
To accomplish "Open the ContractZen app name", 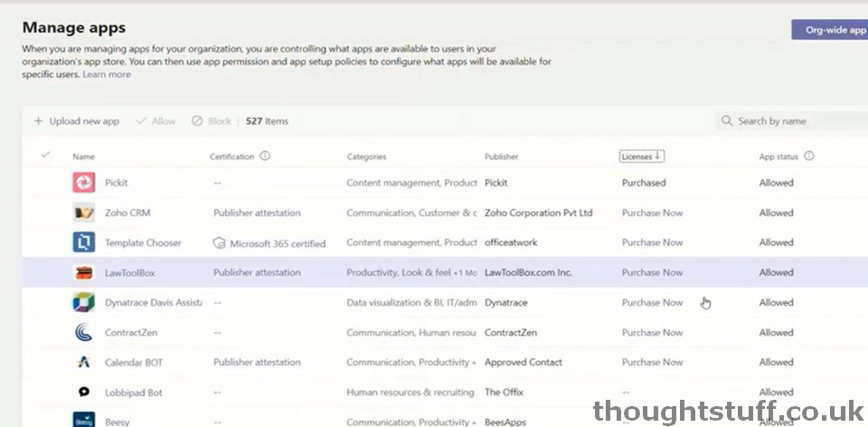I will click(131, 332).
